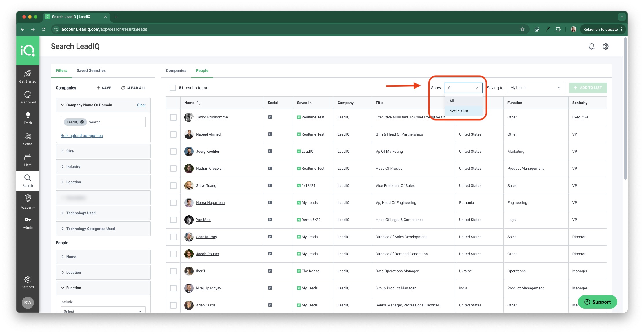Switch to Saved Searches tab
Viewport: 644px width, 334px height.
[91, 71]
